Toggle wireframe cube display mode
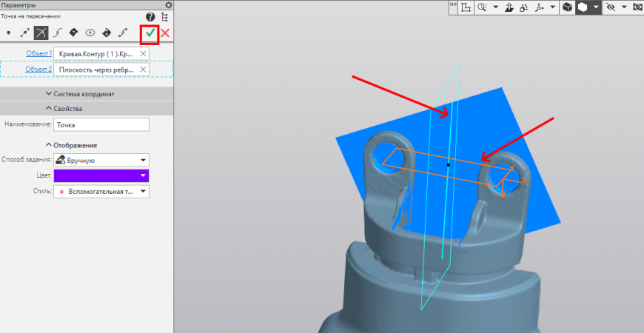This screenshot has height=333, width=644. click(567, 7)
